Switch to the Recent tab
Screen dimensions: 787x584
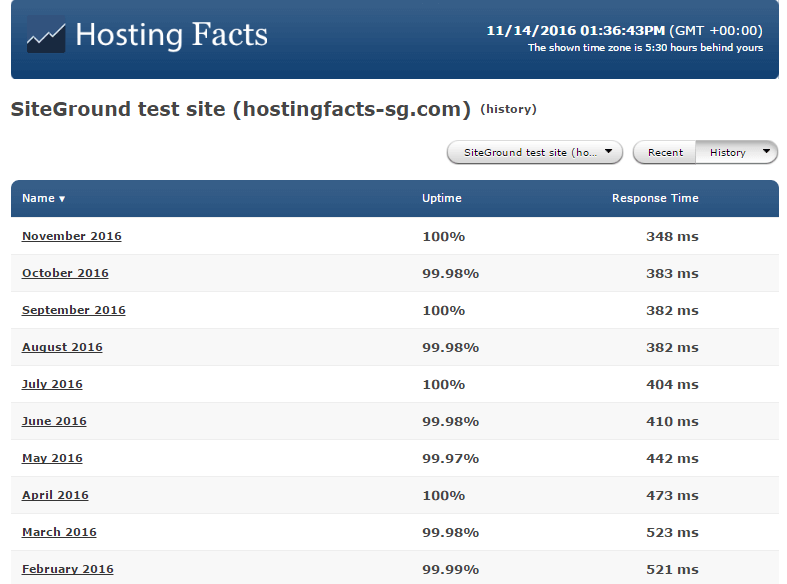(x=665, y=152)
